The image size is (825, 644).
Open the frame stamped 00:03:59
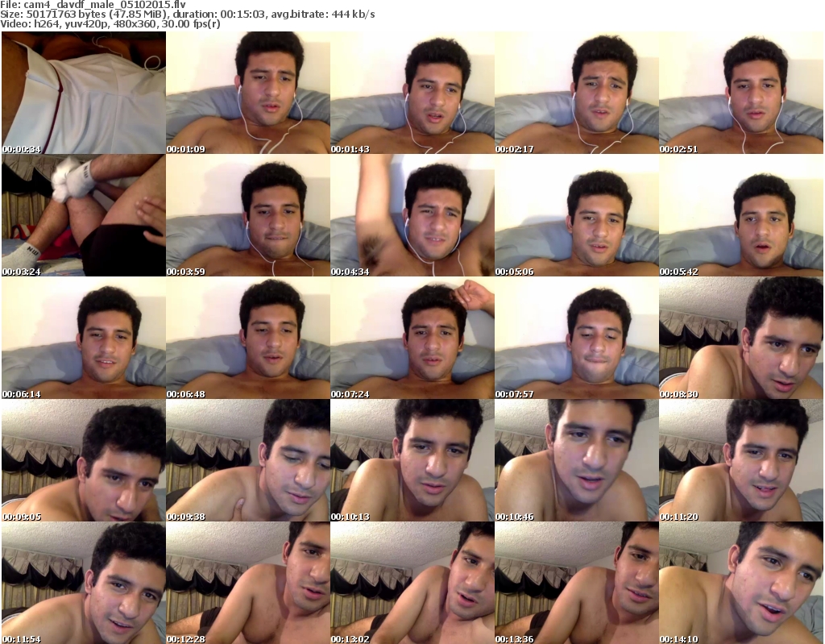tap(248, 215)
